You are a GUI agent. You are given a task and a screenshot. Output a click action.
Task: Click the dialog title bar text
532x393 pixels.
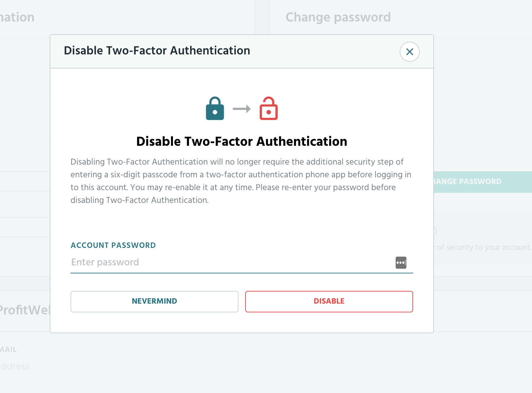point(157,50)
